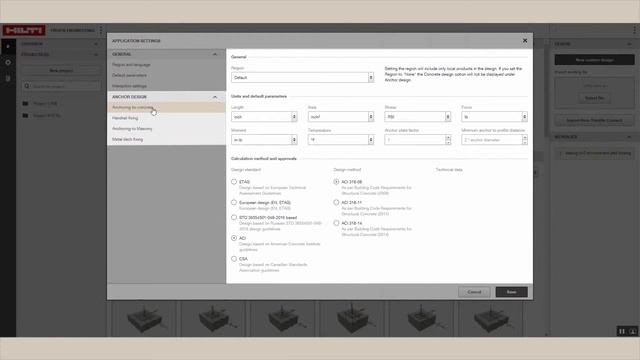The width and height of the screenshot is (640, 360).
Task: Collapse the Overview panel in the left sidebar
Action: click(96, 44)
